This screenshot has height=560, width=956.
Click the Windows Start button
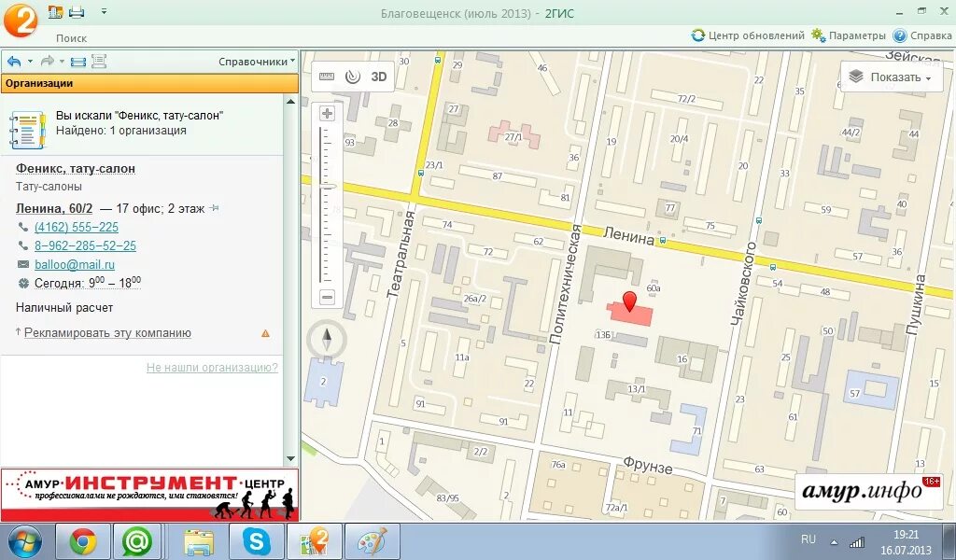(x=25, y=541)
